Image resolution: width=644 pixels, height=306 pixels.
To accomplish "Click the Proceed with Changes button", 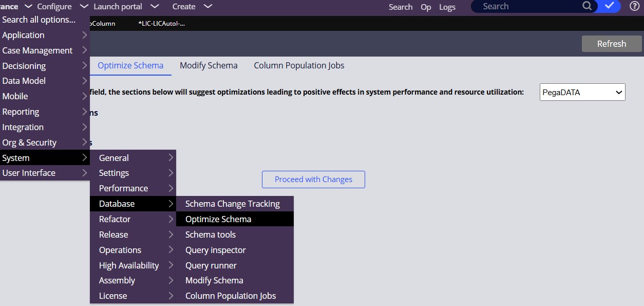I will click(313, 179).
